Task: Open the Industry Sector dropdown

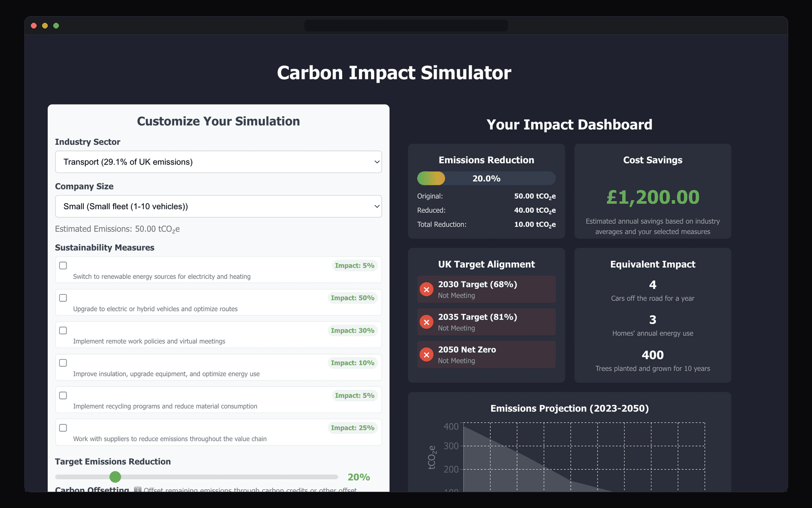Action: click(218, 162)
